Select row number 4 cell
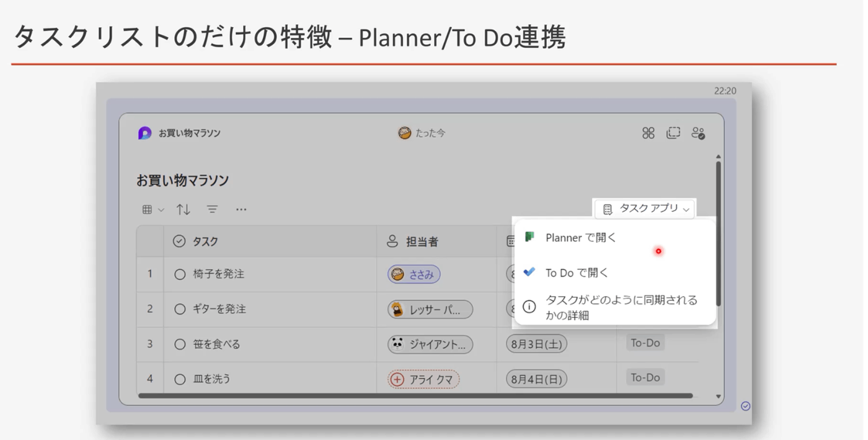The height and width of the screenshot is (440, 868). pos(150,379)
